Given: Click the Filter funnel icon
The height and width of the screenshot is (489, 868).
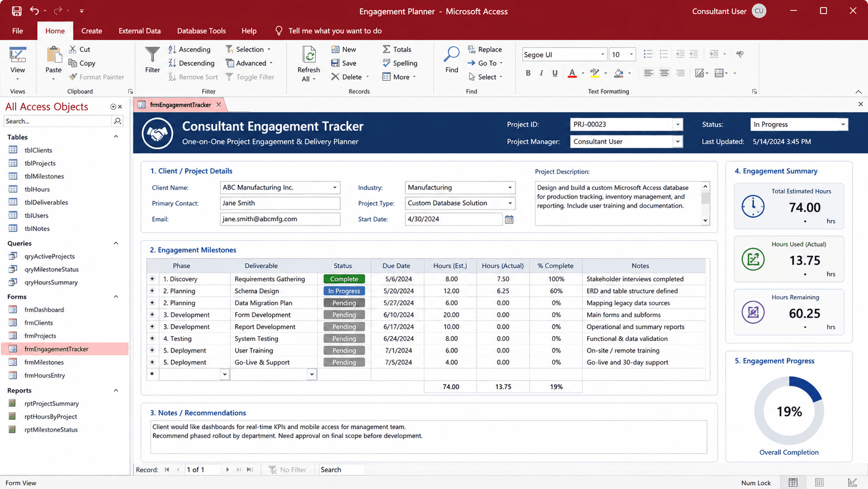Looking at the screenshot, I should [x=153, y=55].
